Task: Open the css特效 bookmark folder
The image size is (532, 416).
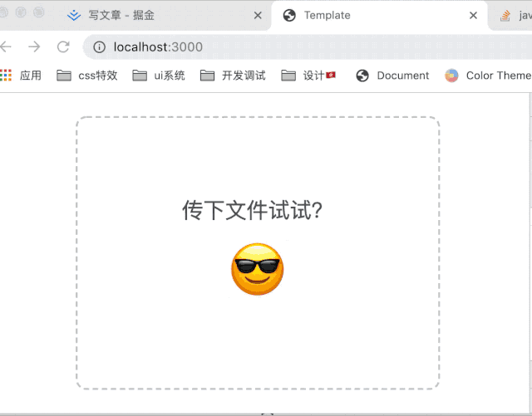Action: (x=87, y=76)
